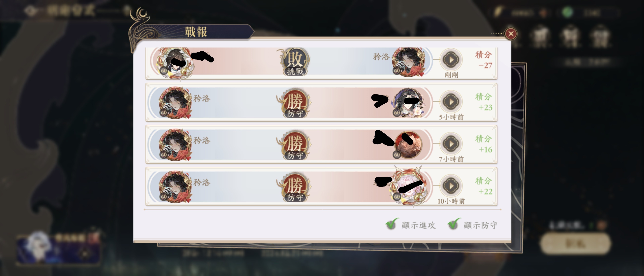Click the 勝 防守 badge in the +23 row

coord(294,103)
